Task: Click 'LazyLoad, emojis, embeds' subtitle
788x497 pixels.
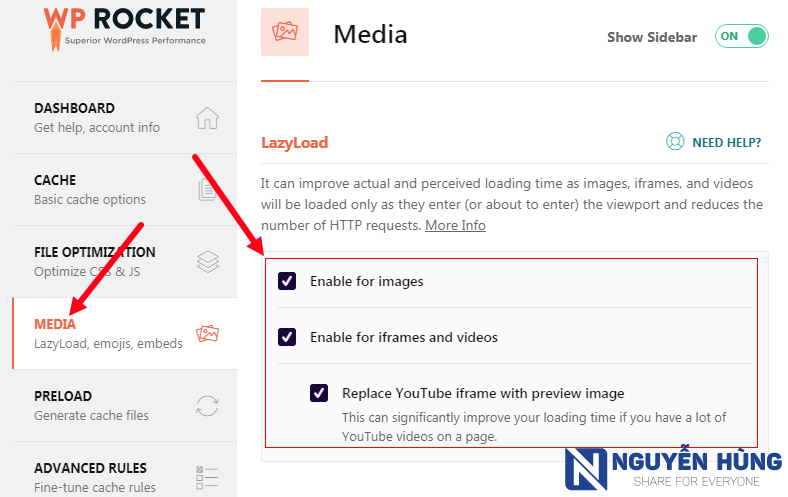Action: 109,343
